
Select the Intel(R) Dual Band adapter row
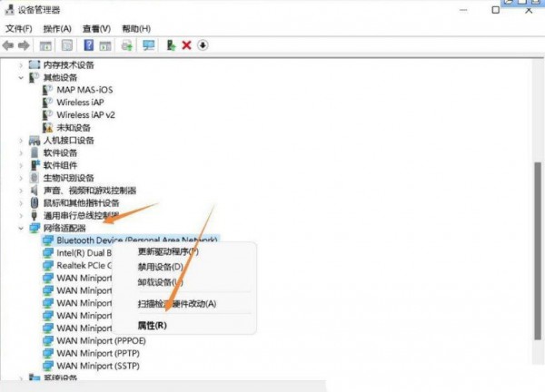point(84,253)
